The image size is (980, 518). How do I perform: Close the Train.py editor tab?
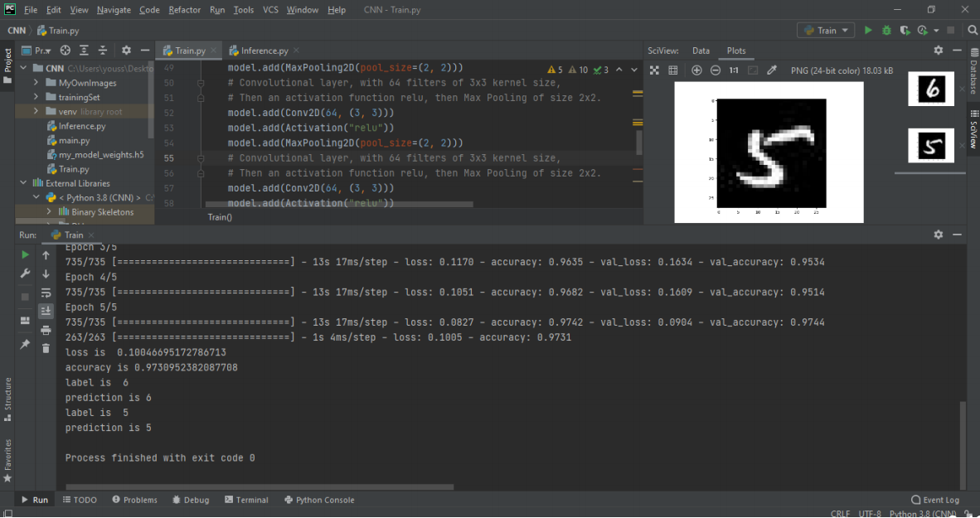pyautogui.click(x=214, y=51)
